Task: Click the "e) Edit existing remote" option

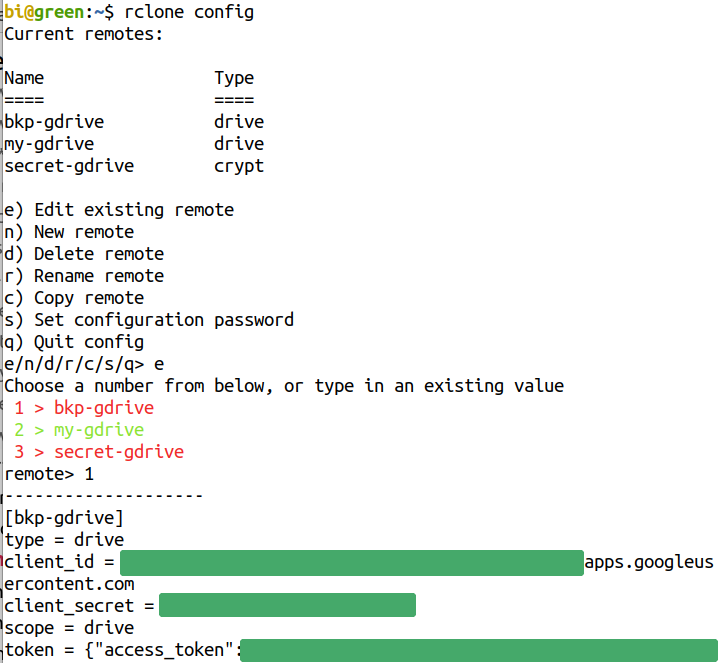Action: 119,210
